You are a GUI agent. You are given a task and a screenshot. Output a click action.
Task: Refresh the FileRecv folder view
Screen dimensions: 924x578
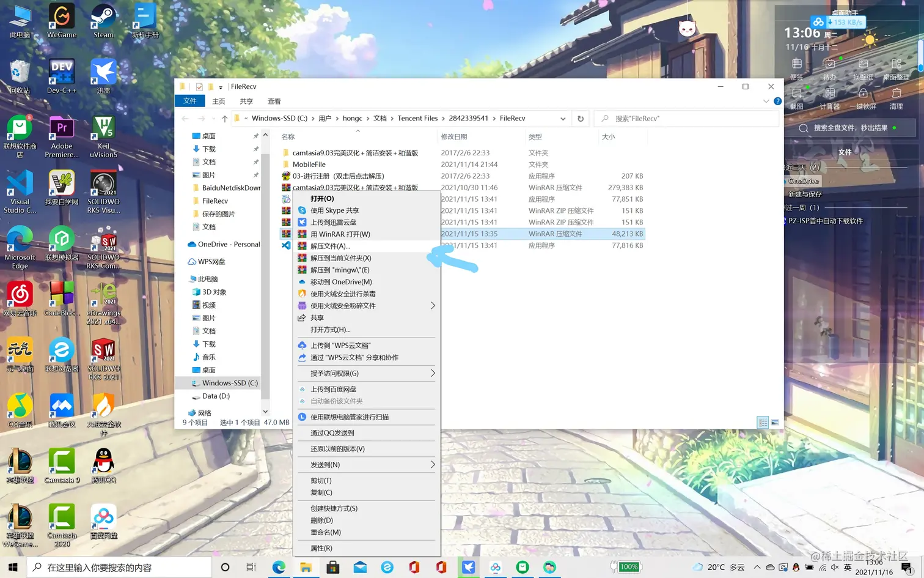(x=581, y=119)
